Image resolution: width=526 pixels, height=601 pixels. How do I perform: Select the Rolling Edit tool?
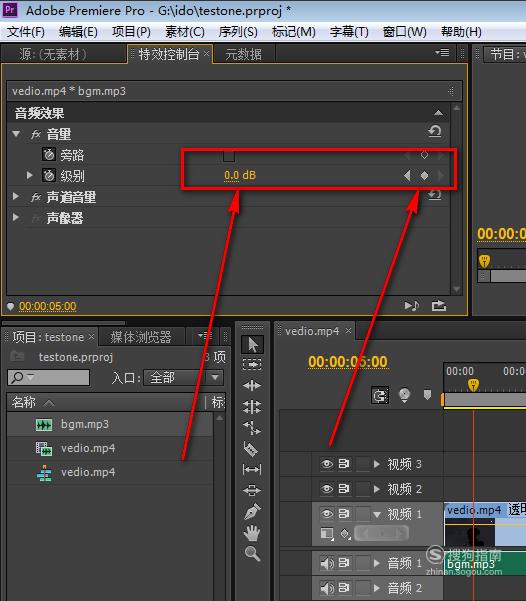(252, 407)
